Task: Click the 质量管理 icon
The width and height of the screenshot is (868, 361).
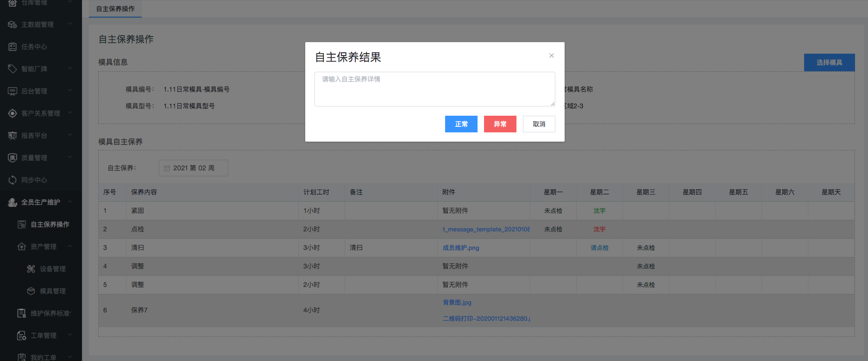Action: tap(13, 158)
